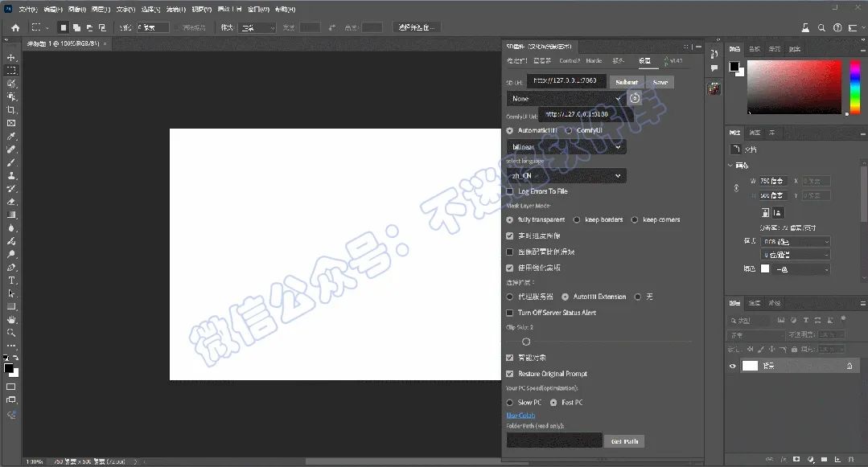Click the Home icon in options bar
Image resolution: width=868 pixels, height=467 pixels.
15,27
